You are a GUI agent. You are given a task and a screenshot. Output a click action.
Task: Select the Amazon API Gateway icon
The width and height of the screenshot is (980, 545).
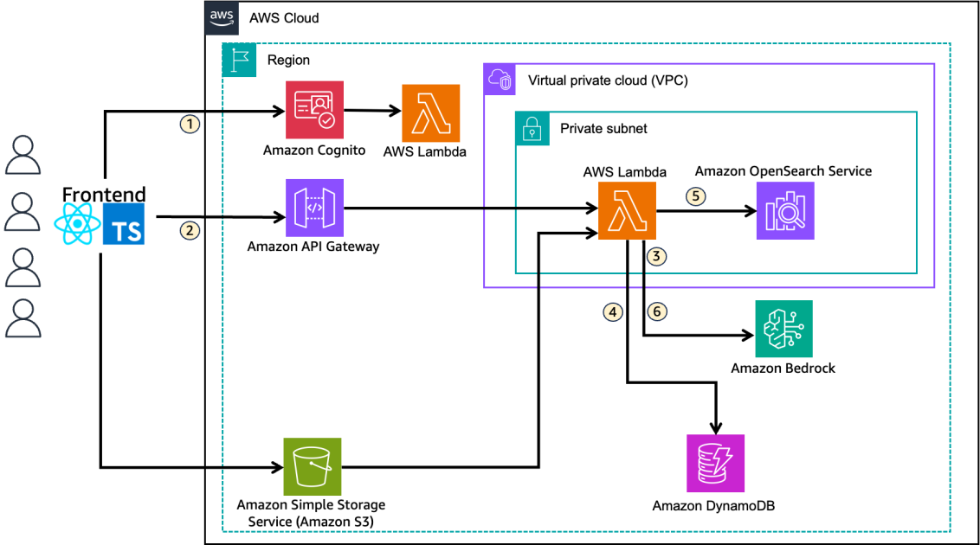314,208
